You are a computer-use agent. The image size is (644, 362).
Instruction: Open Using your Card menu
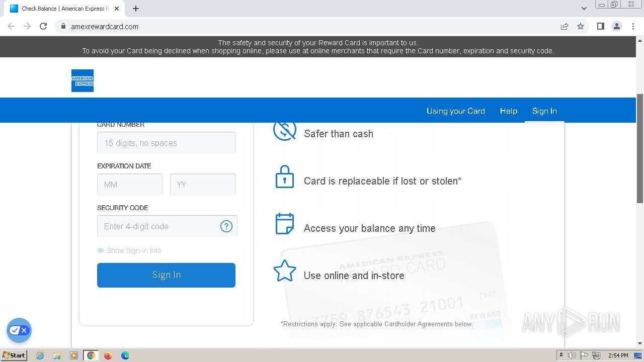[456, 111]
